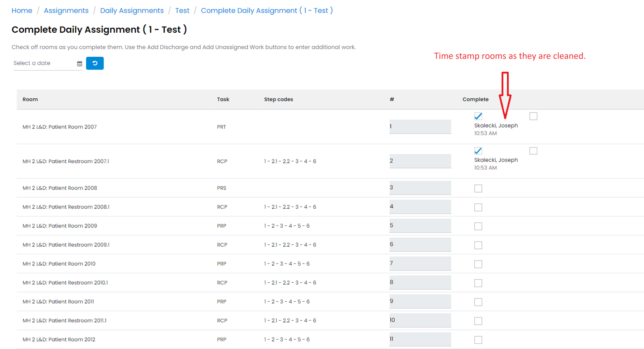This screenshot has width=644, height=349.
Task: Click the order number field showing 3
Action: [x=420, y=188]
